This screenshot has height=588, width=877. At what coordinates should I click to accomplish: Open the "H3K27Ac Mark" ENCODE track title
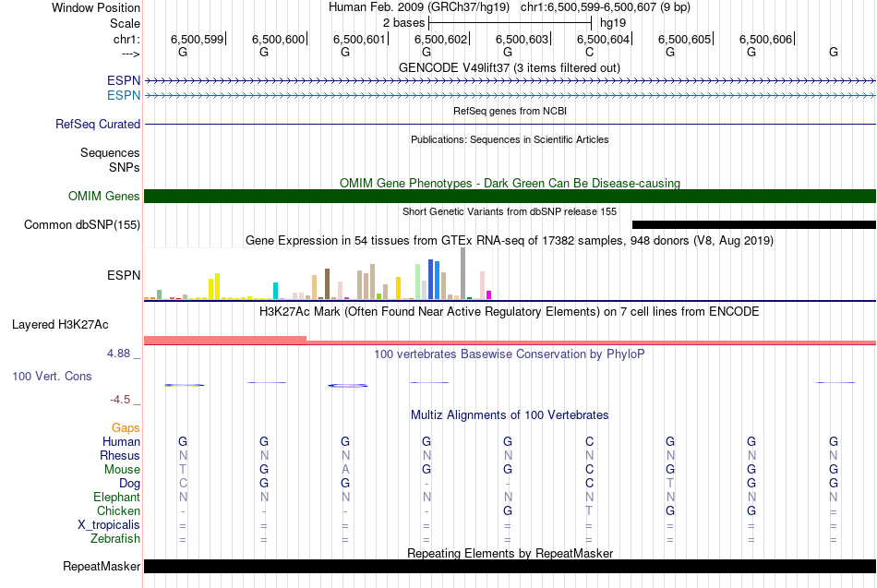pyautogui.click(x=509, y=312)
